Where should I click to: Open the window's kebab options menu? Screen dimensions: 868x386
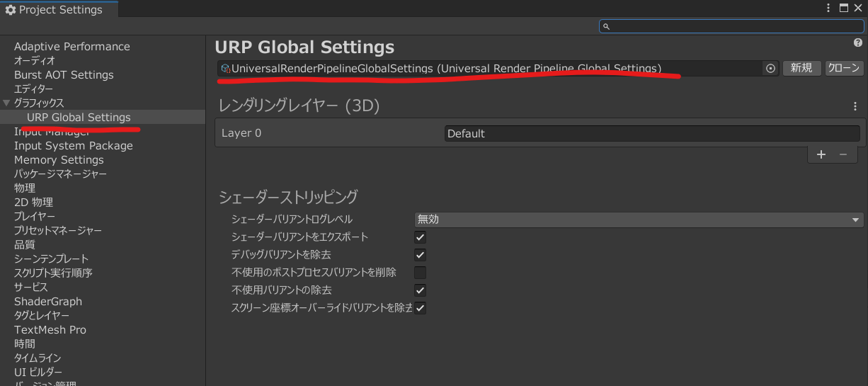pos(829,8)
